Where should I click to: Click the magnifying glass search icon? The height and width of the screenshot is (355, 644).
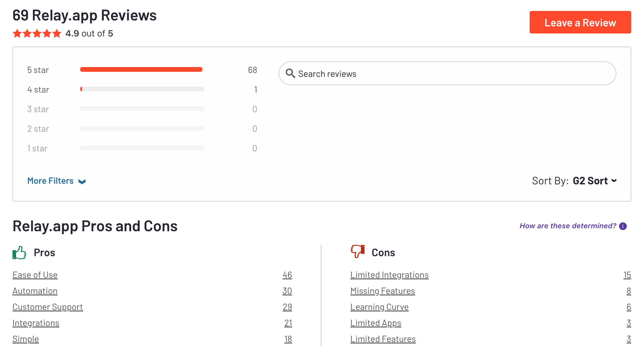[x=290, y=73]
